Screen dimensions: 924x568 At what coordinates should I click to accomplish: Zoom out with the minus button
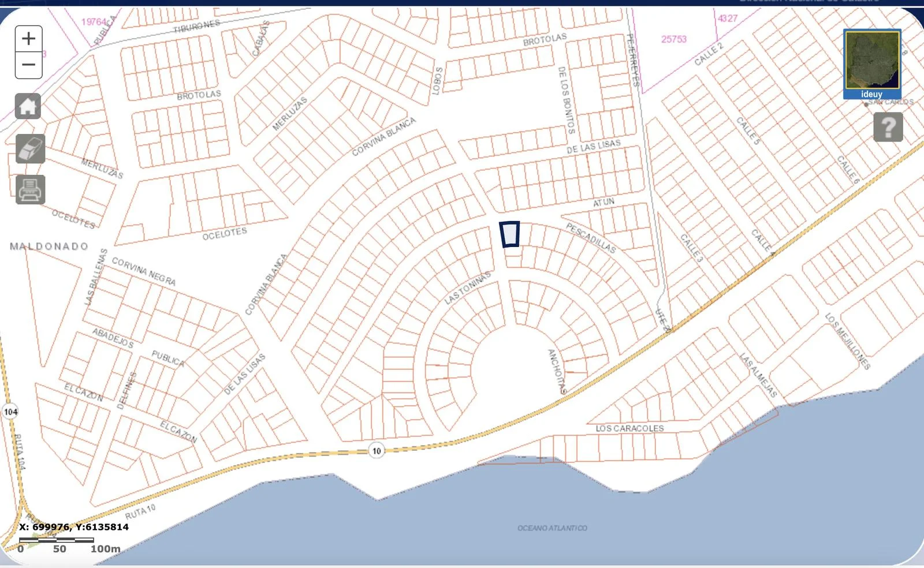(x=28, y=65)
